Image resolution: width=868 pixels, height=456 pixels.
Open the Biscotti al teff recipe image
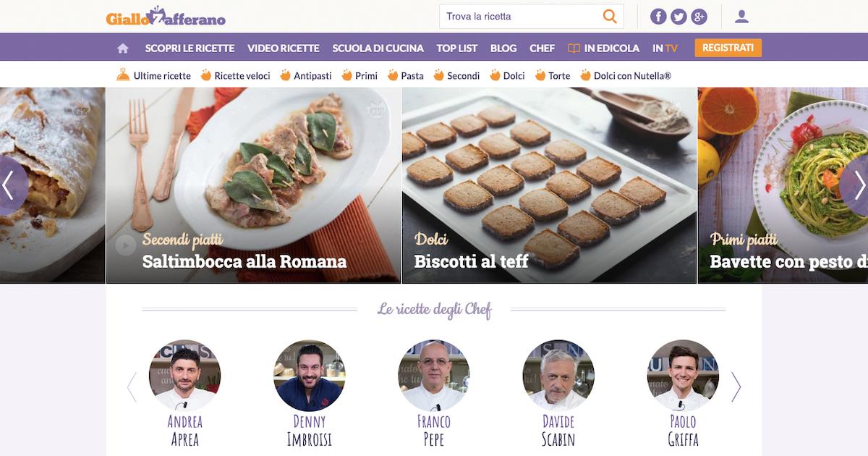(549, 185)
